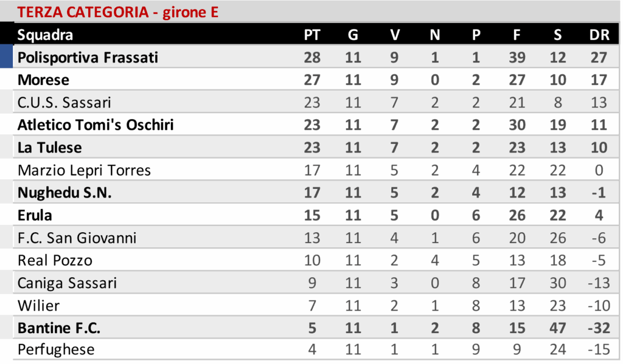
Task: Click the TERZA CATEGORIA girone E title
Action: point(118,12)
